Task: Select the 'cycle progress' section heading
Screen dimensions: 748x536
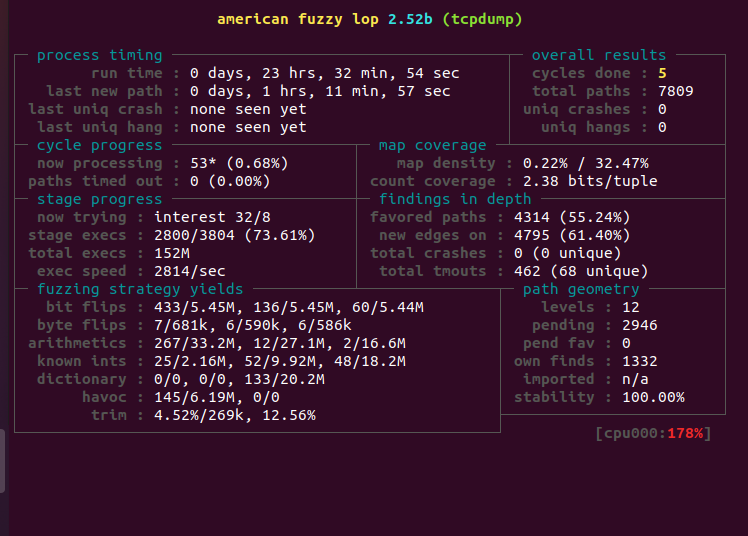Action: pos(100,145)
